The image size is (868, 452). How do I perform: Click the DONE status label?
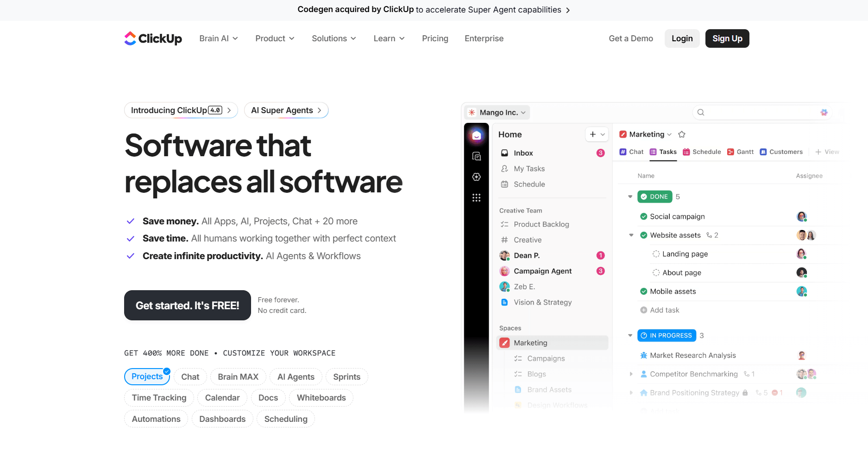point(655,197)
